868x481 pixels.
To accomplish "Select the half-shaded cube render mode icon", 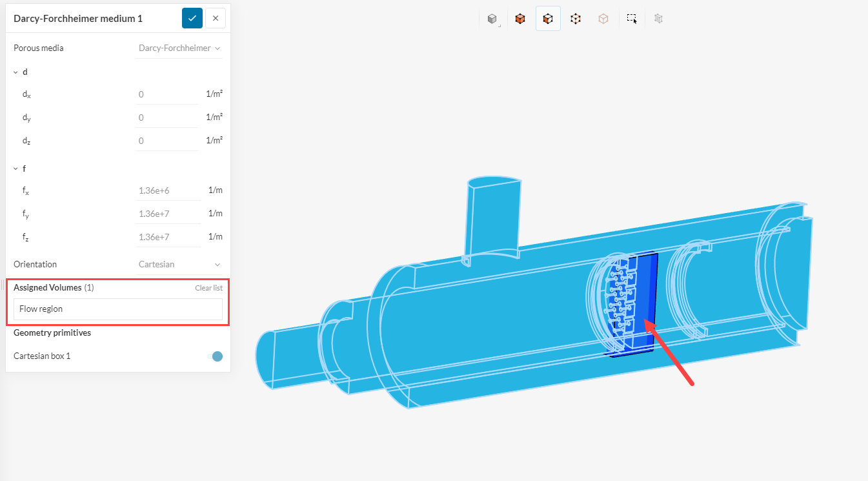I will coord(548,19).
